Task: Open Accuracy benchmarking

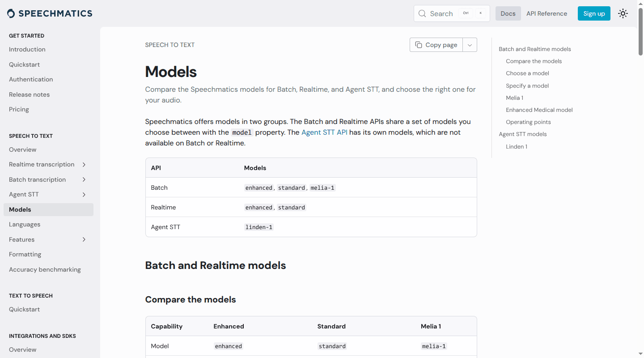Action: coord(45,269)
